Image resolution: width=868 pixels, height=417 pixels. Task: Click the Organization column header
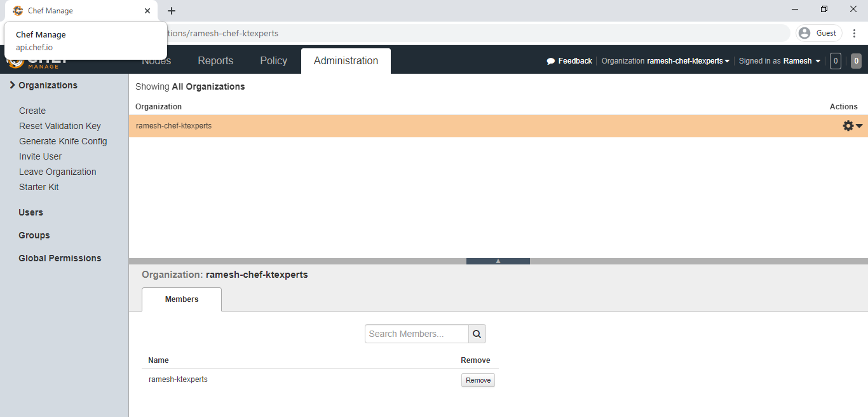point(158,107)
